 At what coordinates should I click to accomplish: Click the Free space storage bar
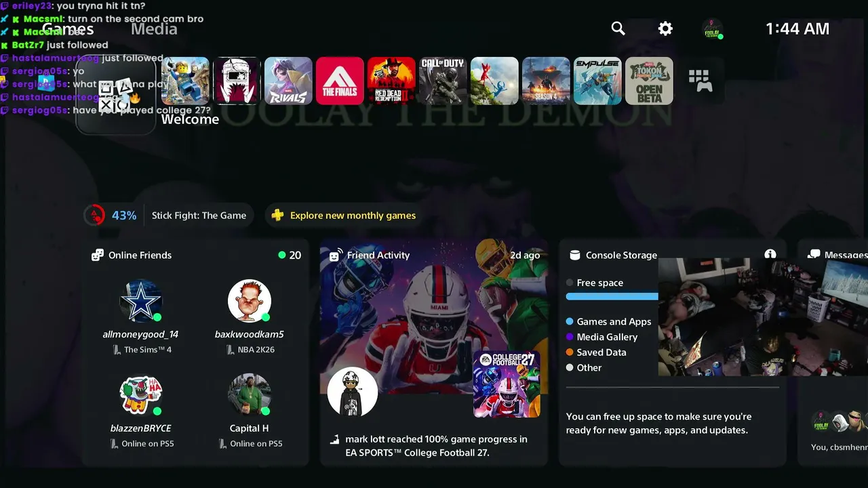[x=612, y=296]
